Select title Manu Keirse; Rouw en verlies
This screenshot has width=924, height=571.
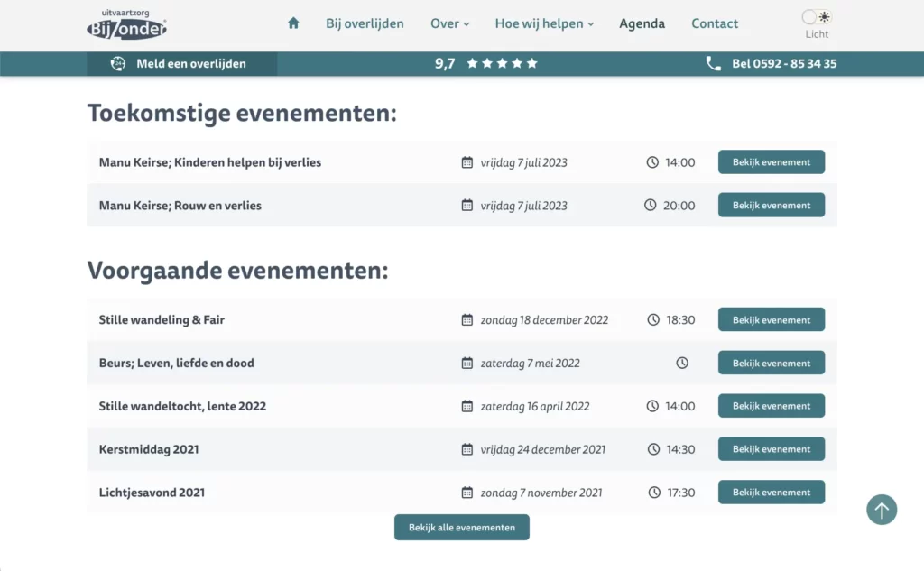[x=180, y=205]
